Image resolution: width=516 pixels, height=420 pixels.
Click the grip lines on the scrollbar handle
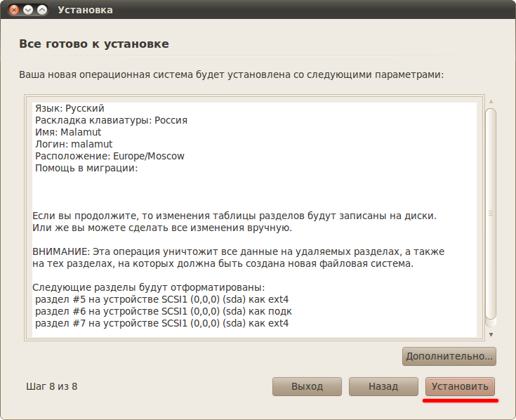pos(491,214)
